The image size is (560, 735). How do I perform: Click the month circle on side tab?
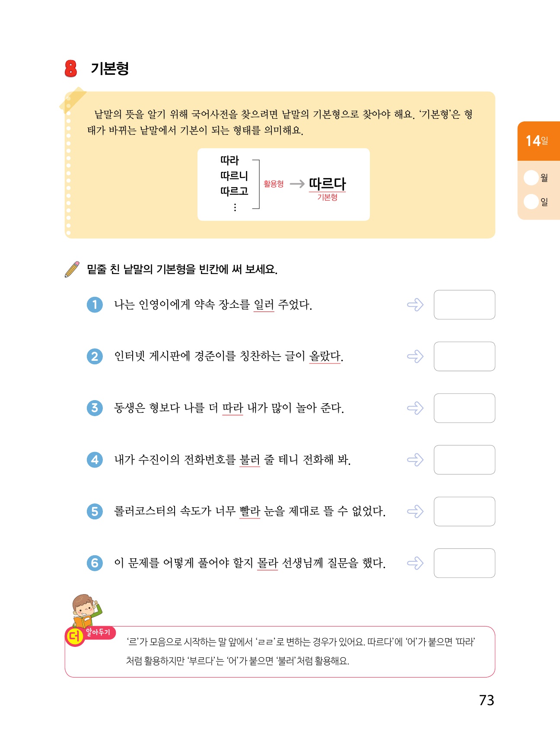(x=531, y=178)
